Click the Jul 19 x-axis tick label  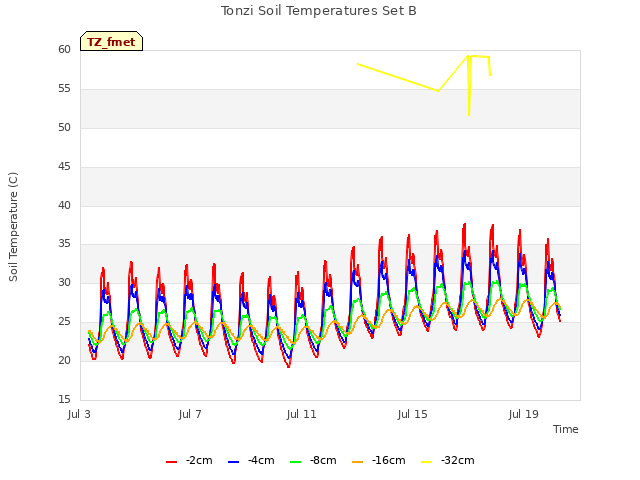click(x=524, y=414)
